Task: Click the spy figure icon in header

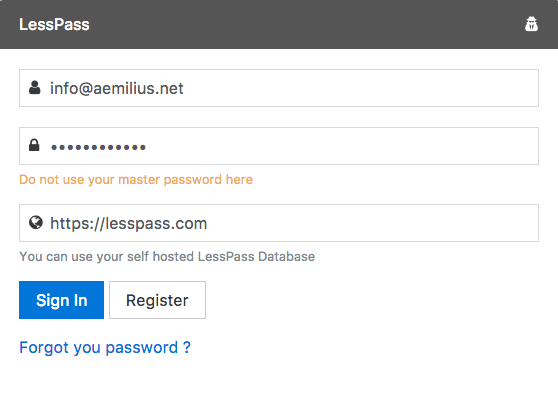Action: coord(531,24)
